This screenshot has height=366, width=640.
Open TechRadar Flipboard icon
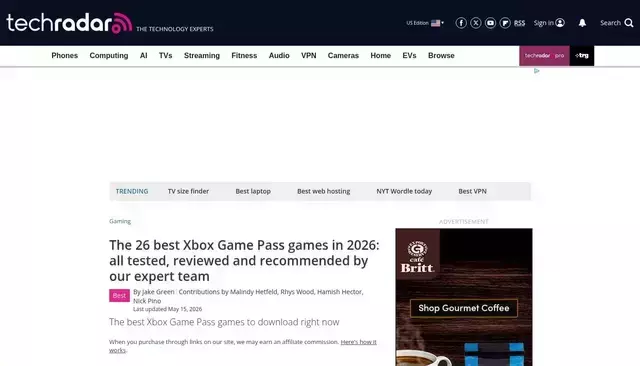tap(505, 23)
